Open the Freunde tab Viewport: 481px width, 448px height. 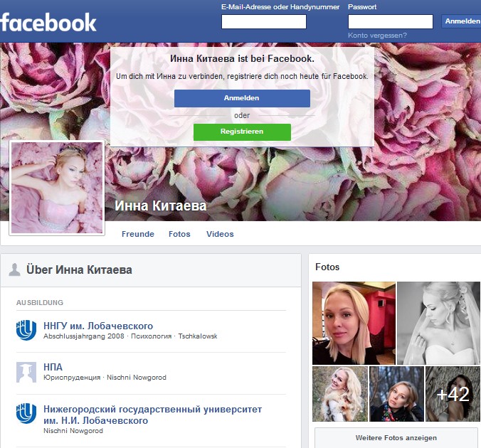(x=138, y=234)
